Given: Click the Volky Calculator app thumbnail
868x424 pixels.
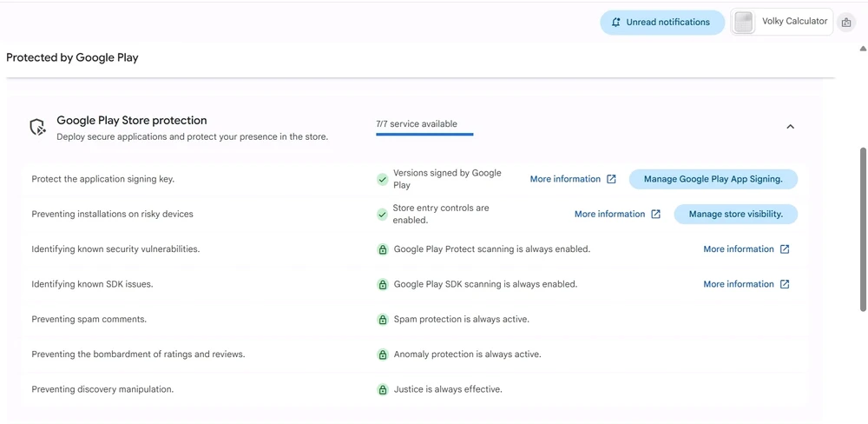Looking at the screenshot, I should pos(744,23).
